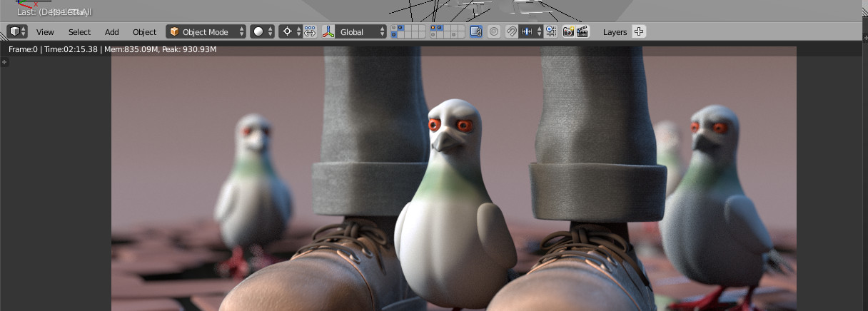868x311 pixels.
Task: Click the Add menu
Action: click(x=112, y=32)
